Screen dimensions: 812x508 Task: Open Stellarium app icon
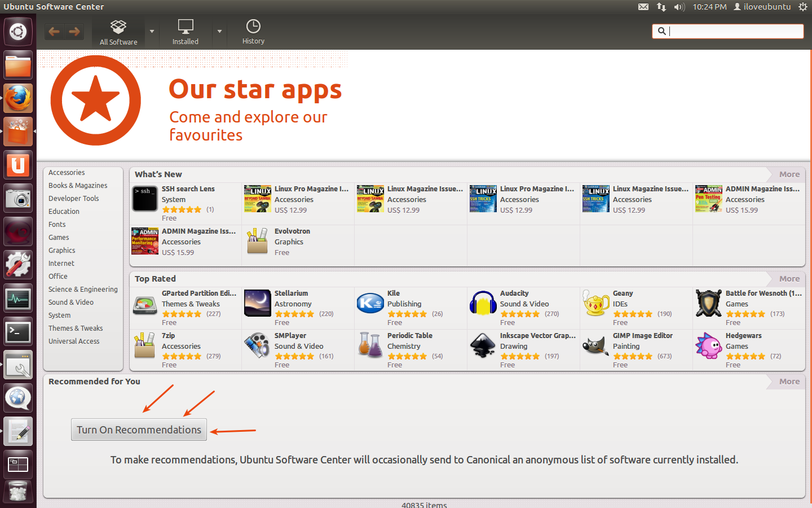click(x=258, y=304)
